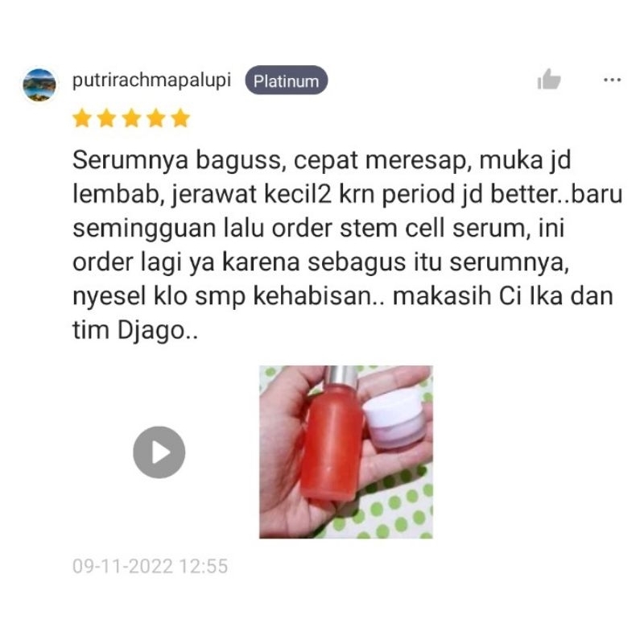Select the fourth rating star

[x=156, y=118]
